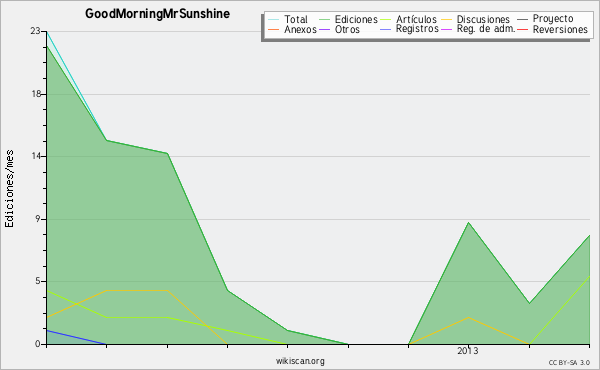Image resolution: width=600 pixels, height=370 pixels.
Task: Click the y-axis value 18
Action: point(36,94)
